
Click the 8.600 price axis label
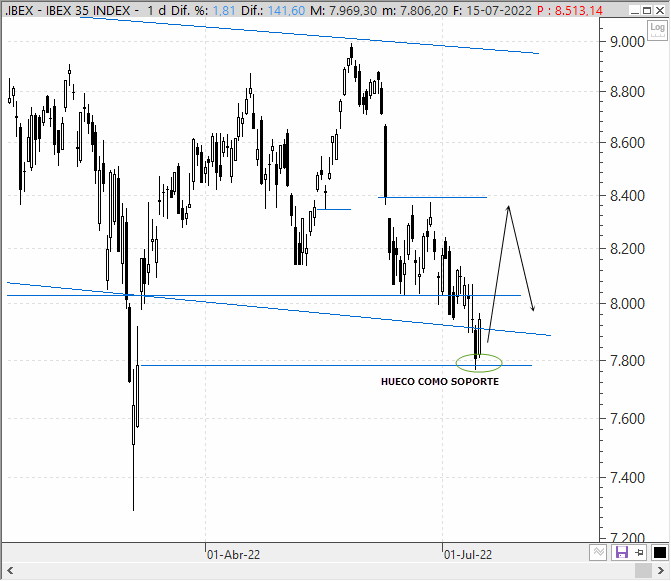tap(627, 142)
